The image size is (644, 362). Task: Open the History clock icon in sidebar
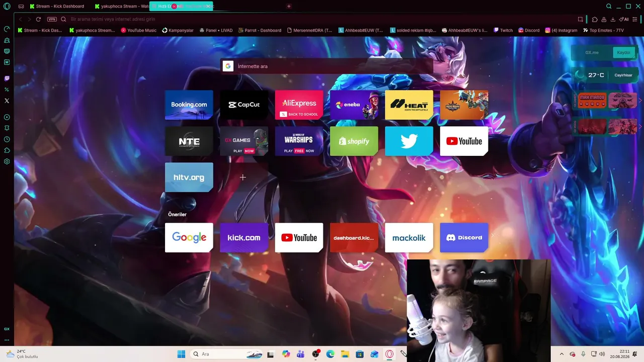tap(7, 139)
